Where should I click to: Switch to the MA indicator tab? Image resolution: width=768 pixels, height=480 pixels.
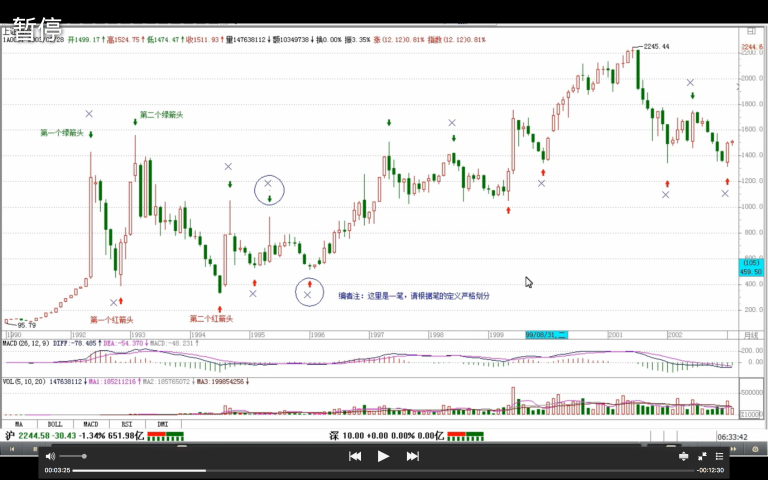click(x=18, y=424)
